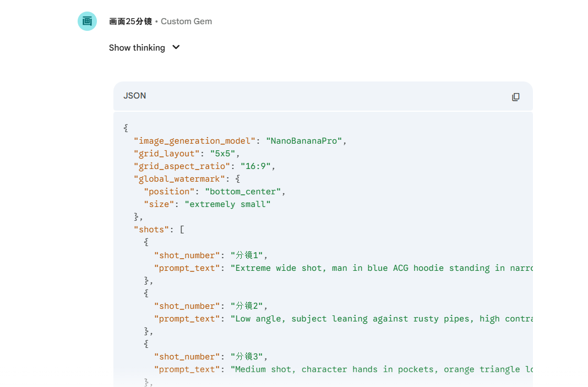Viewport: 588px width, 387px height.
Task: Click the Custom Gem label
Action: click(x=186, y=21)
